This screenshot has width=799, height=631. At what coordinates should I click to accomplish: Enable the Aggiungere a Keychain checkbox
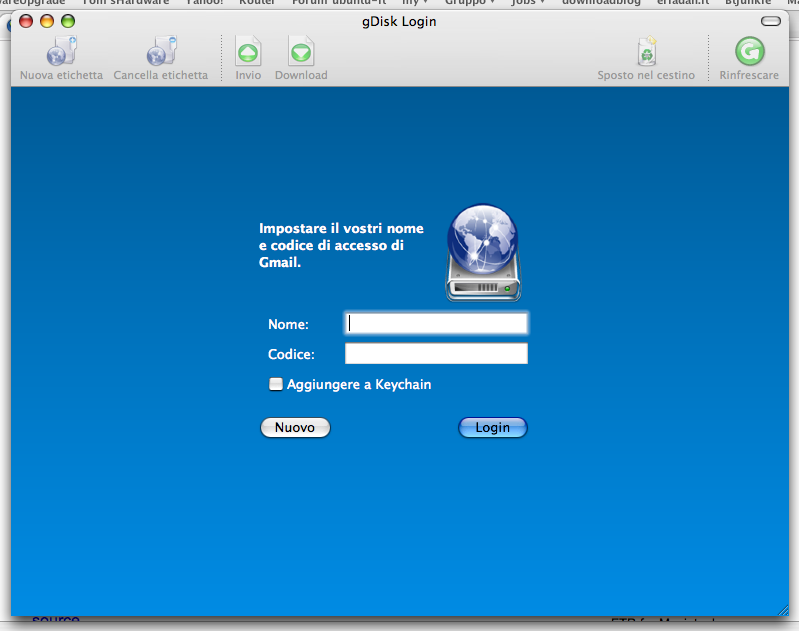(276, 384)
